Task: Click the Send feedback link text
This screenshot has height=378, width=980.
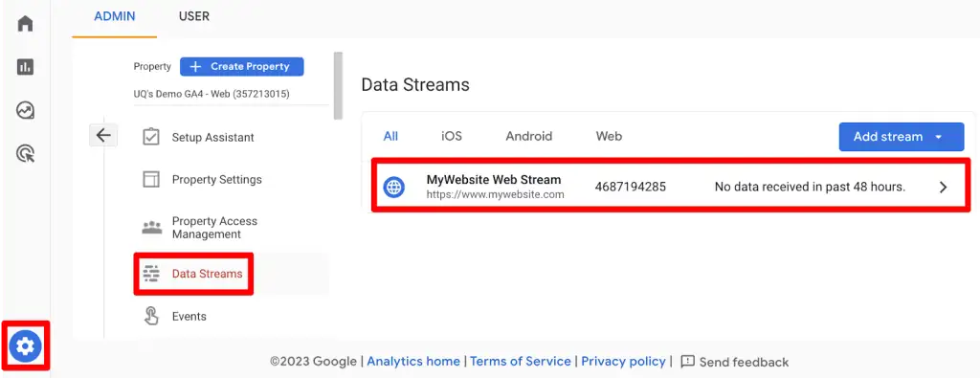Action: tap(744, 362)
